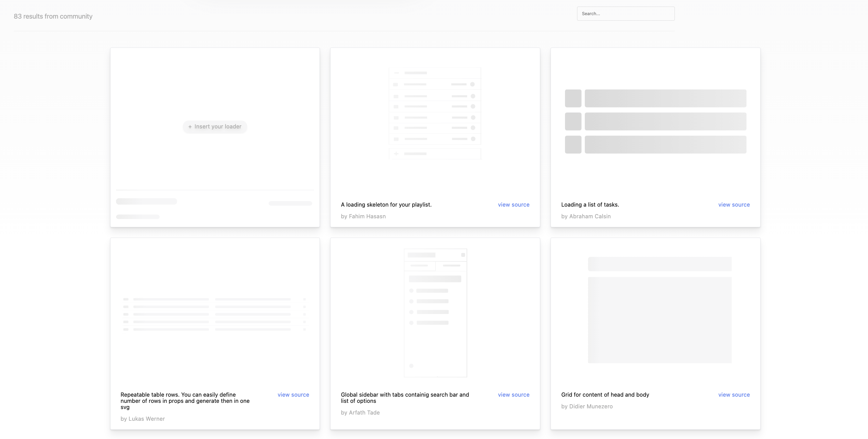Image resolution: width=868 pixels, height=439 pixels.
Task: Click the repeatable table rows preview
Action: [x=215, y=314]
